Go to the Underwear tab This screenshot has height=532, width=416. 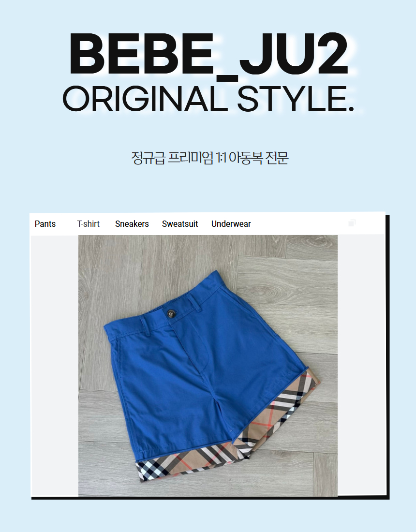pyautogui.click(x=231, y=224)
